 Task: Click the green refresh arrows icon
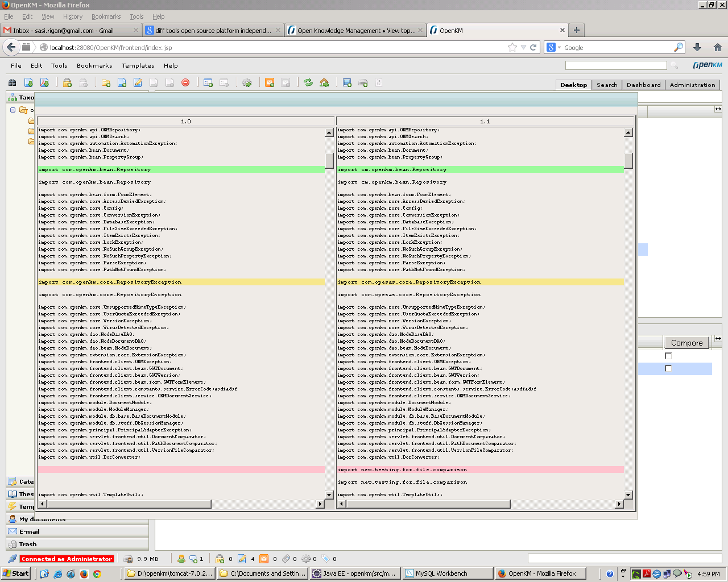(308, 83)
